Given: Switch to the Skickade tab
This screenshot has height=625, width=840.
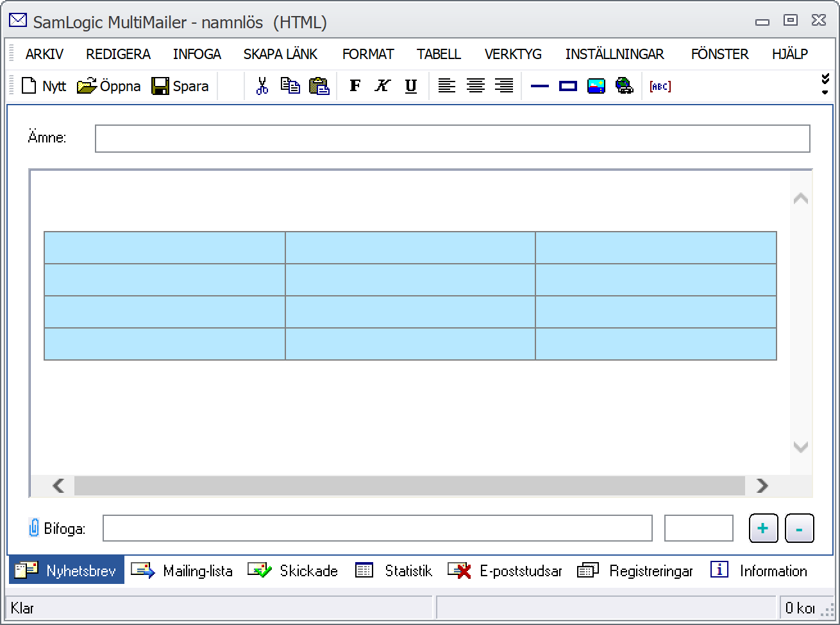Looking at the screenshot, I should point(292,570).
